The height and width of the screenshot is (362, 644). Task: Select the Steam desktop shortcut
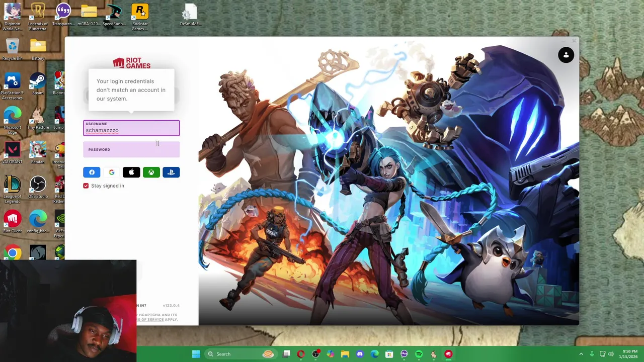(38, 84)
